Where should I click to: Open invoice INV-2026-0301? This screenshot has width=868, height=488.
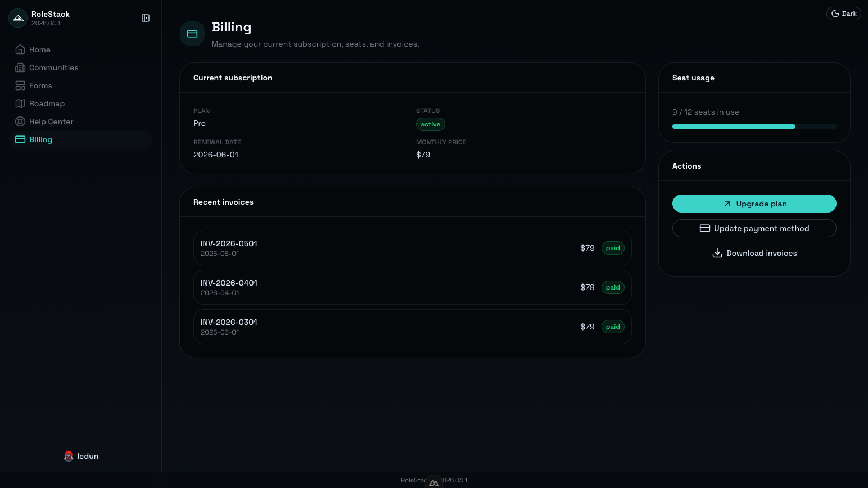click(413, 327)
